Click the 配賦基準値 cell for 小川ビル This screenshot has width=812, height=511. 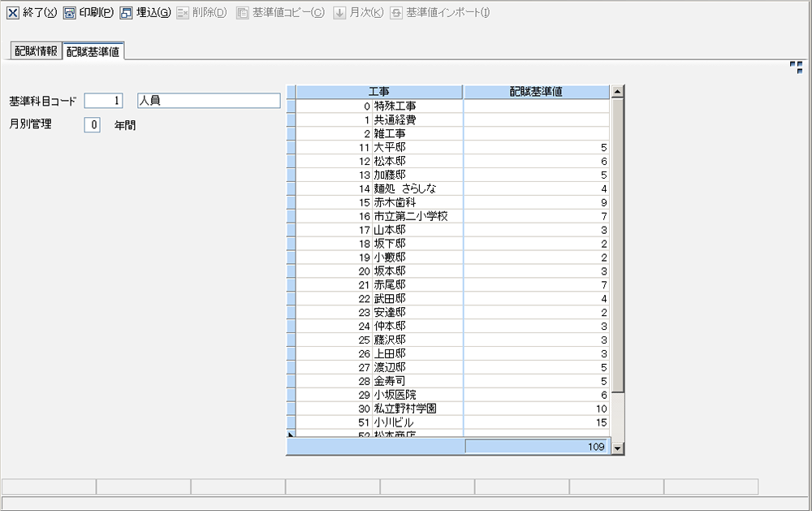click(536, 422)
